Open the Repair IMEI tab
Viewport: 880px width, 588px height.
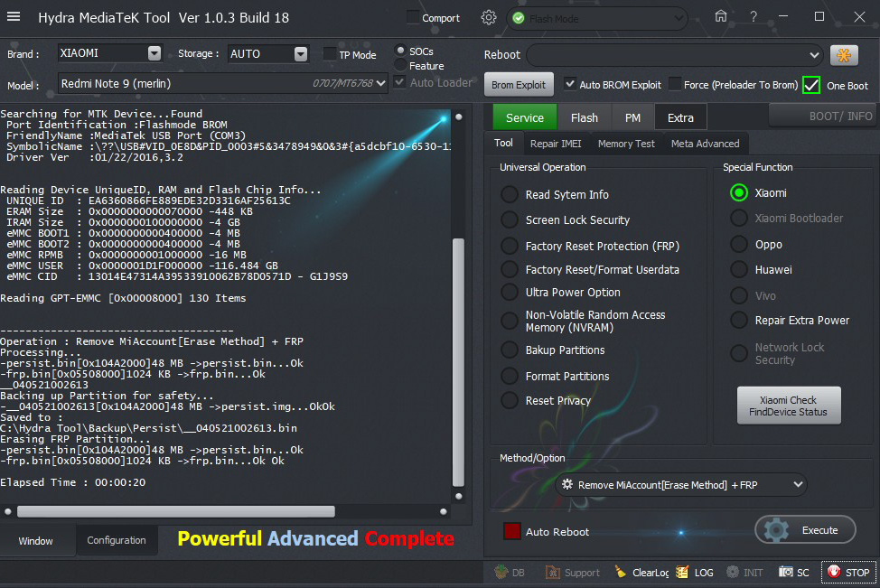(x=556, y=144)
